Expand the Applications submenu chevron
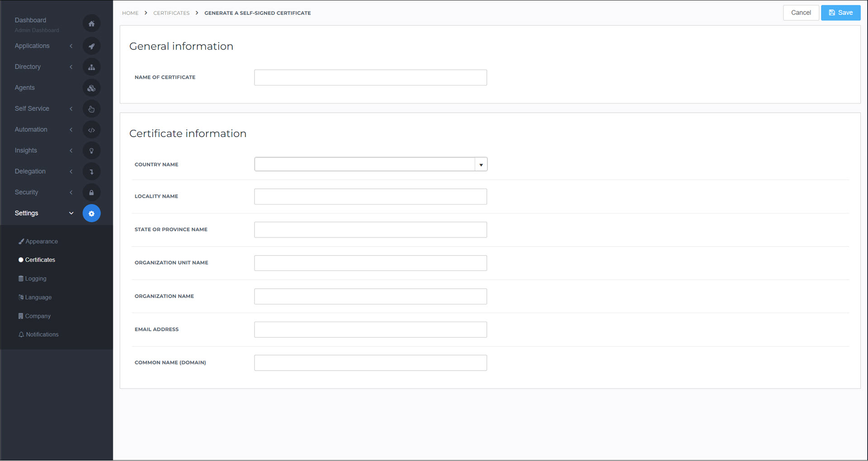This screenshot has width=868, height=461. [71, 46]
